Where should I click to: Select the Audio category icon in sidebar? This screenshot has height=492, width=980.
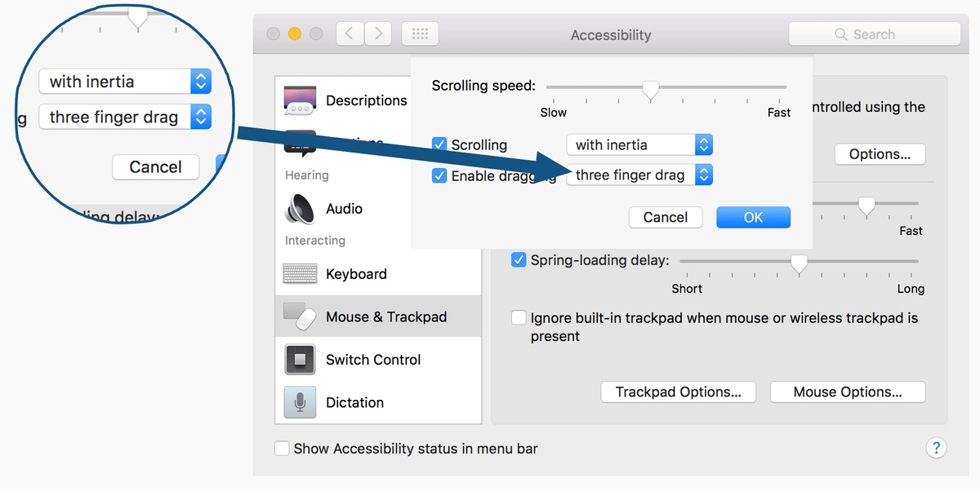(300, 209)
